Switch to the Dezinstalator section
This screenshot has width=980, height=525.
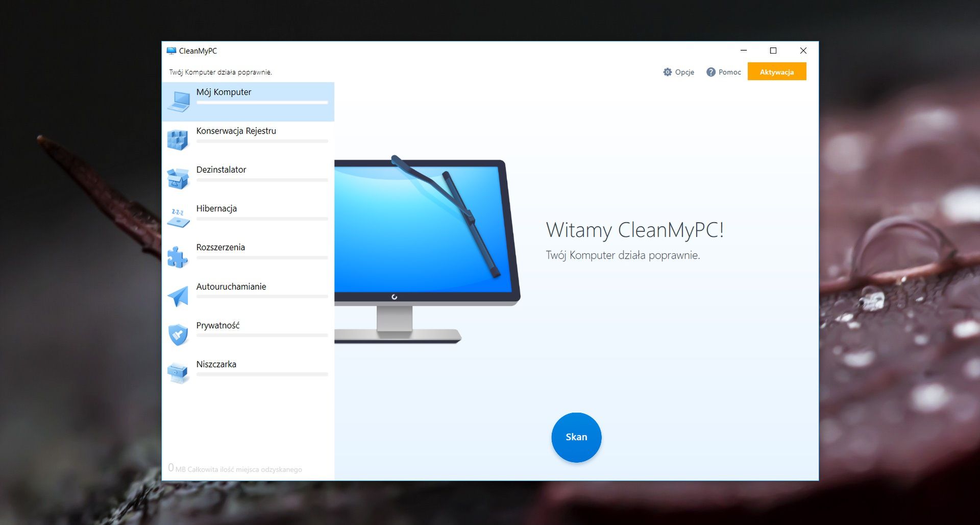click(221, 170)
